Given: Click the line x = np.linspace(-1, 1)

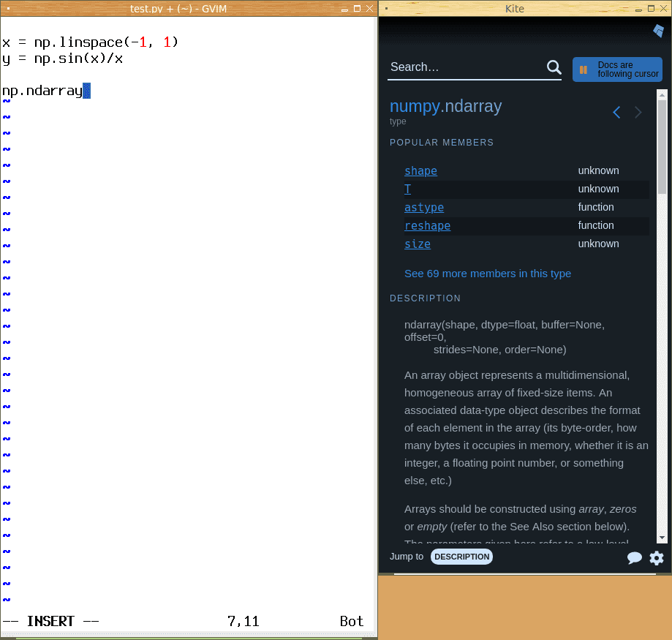Looking at the screenshot, I should click(x=90, y=42).
